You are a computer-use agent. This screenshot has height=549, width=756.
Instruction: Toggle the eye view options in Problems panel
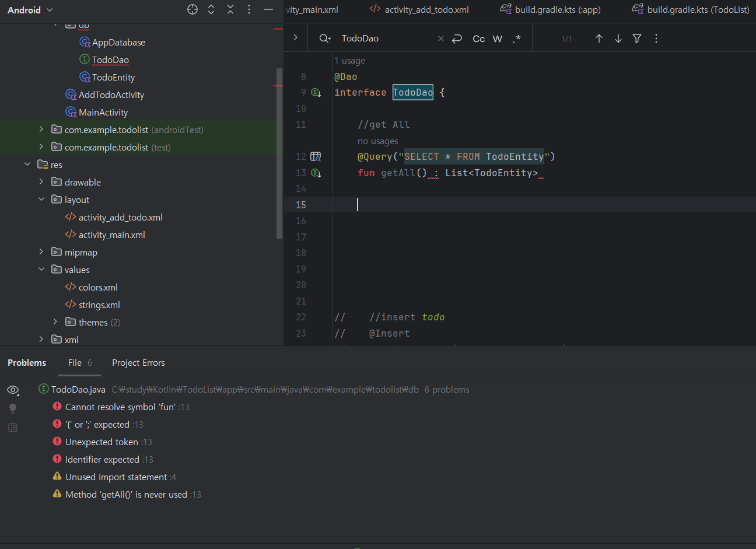pos(13,390)
